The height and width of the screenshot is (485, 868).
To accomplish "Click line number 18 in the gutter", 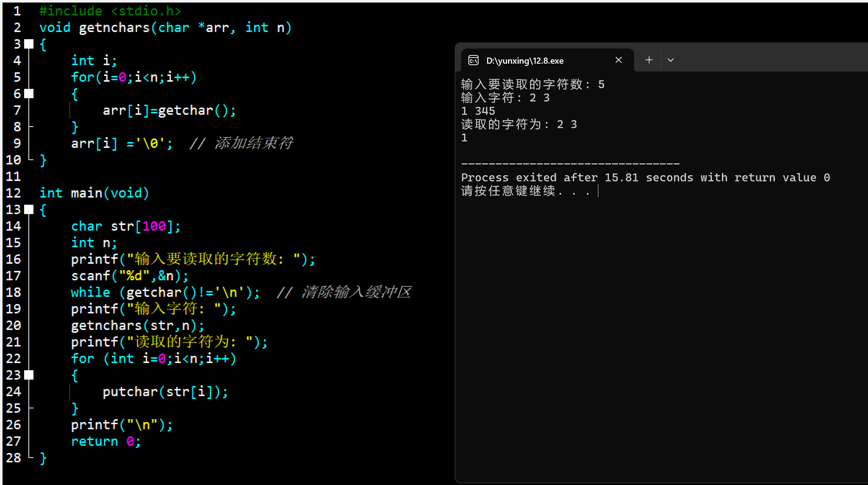I will pyautogui.click(x=13, y=293).
